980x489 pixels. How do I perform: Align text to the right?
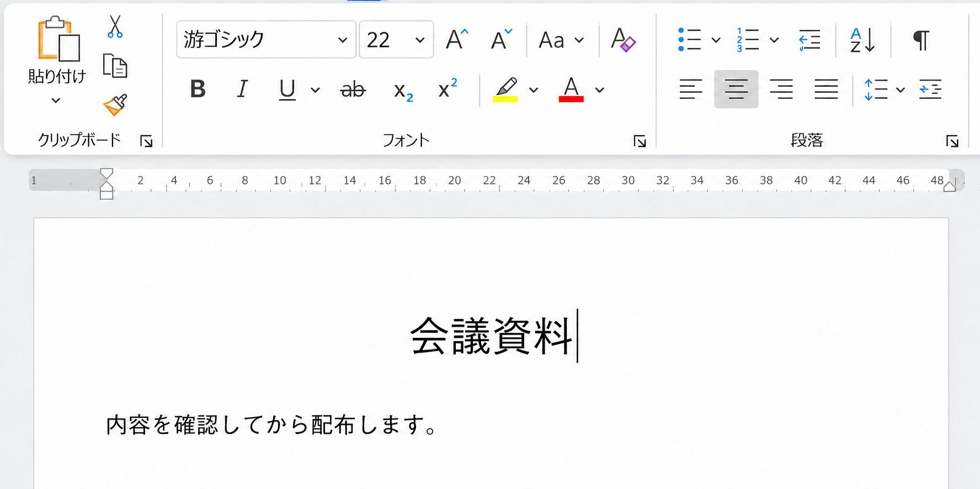tap(781, 89)
